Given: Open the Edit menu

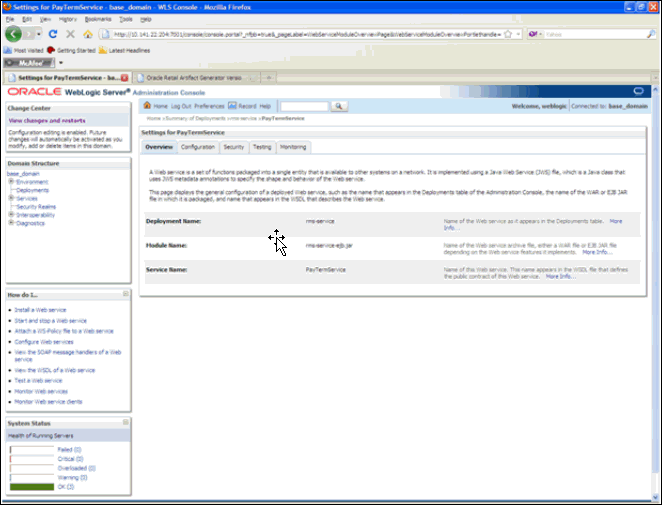Looking at the screenshot, I should [27, 19].
